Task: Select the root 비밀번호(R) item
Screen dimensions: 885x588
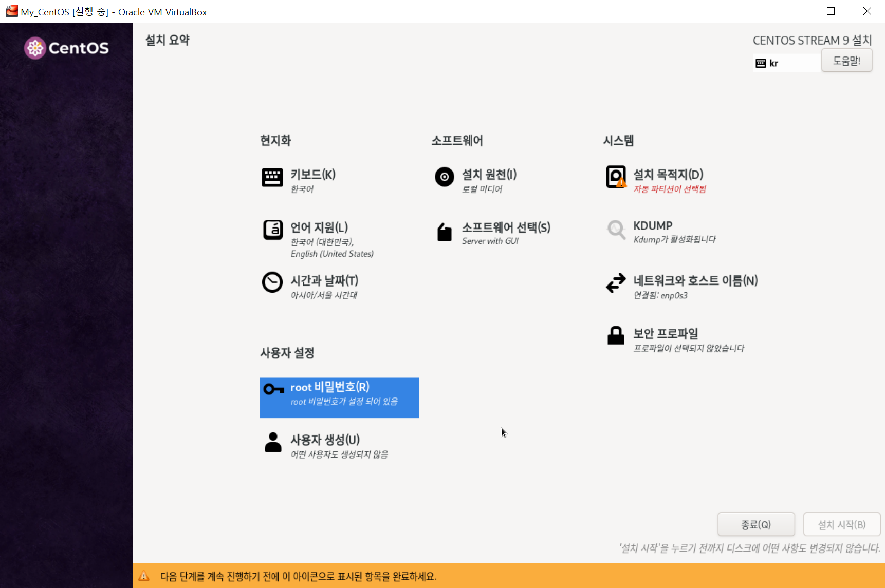Action: [339, 397]
